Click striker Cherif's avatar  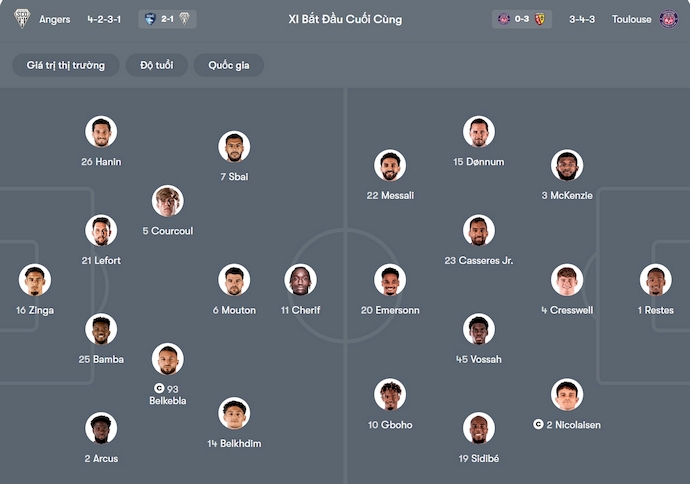[300, 280]
